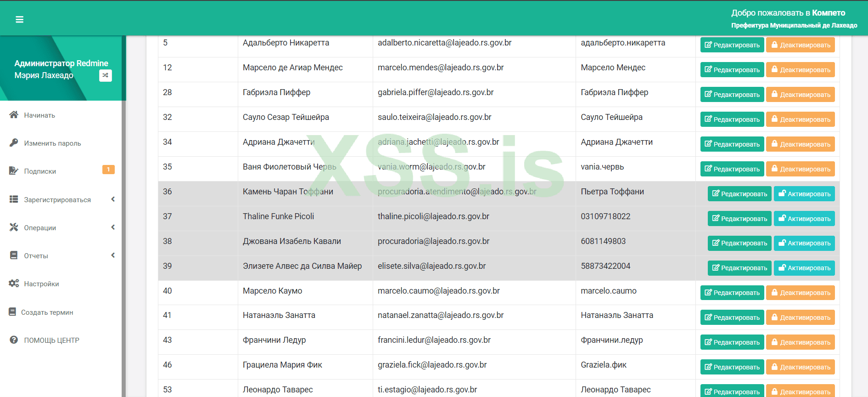Click the home icon next to Начинать

pyautogui.click(x=14, y=115)
